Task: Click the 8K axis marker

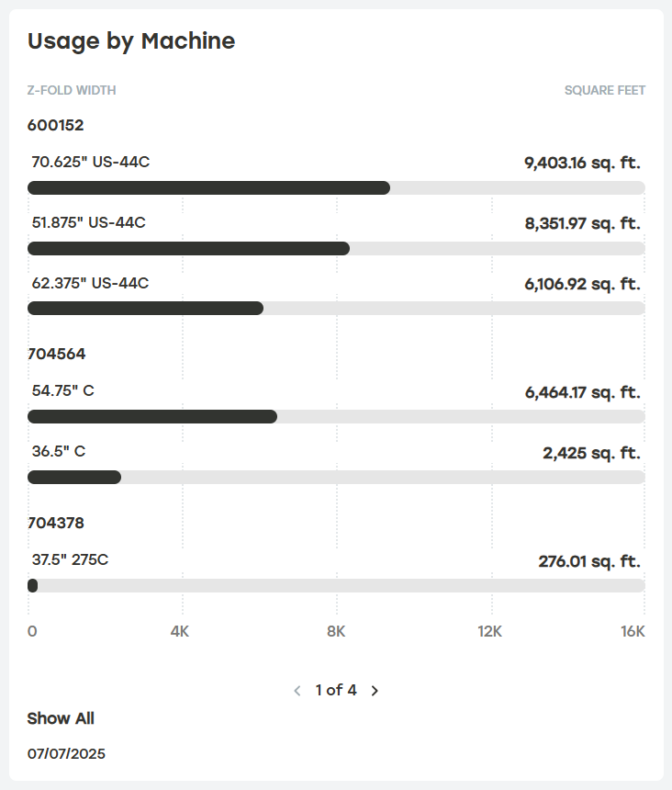Action: (335, 631)
